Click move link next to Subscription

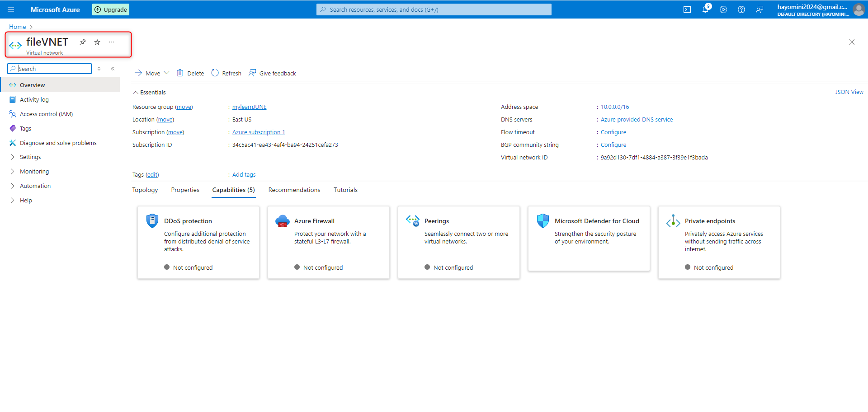coord(175,132)
